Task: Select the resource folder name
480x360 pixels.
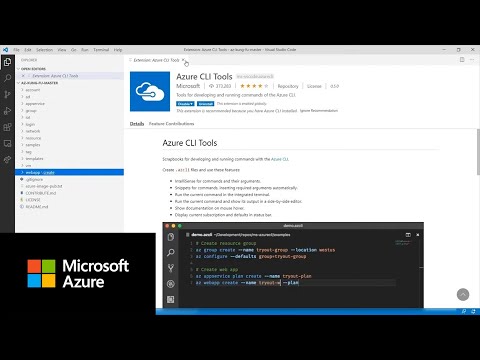Action: point(33,138)
